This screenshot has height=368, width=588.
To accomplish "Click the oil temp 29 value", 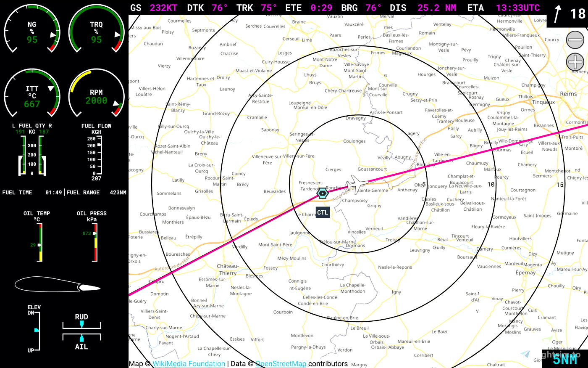I will pyautogui.click(x=33, y=245).
